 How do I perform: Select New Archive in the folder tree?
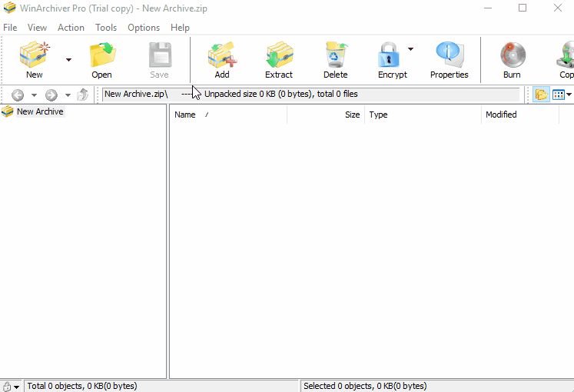point(40,111)
